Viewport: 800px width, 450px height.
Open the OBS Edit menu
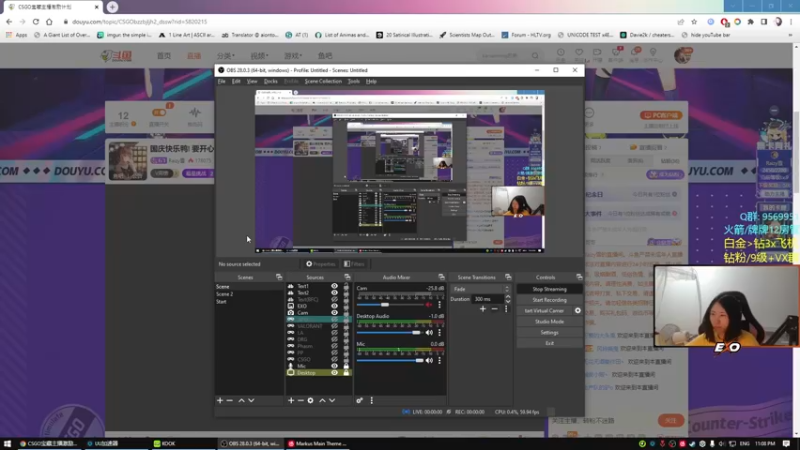[236, 81]
